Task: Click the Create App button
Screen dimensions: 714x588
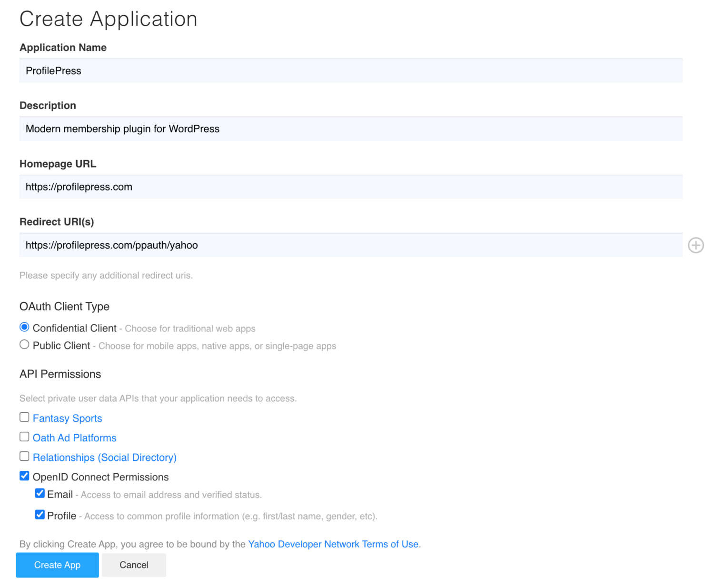Action: click(57, 565)
